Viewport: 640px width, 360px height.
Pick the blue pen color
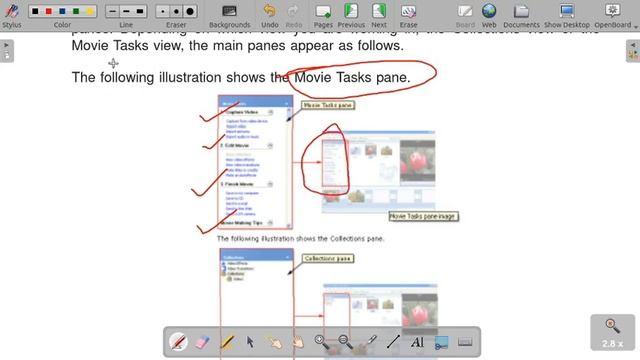pos(62,11)
